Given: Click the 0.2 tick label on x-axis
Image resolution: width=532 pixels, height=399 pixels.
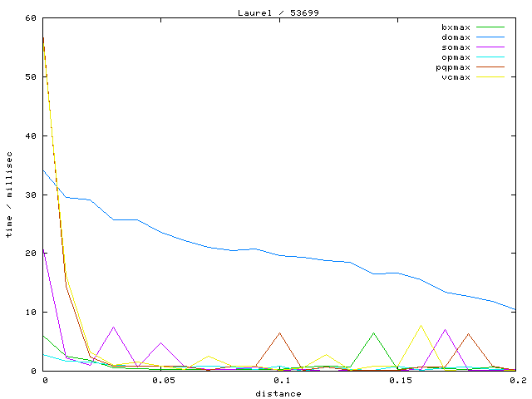Looking at the screenshot, I should point(517,381).
